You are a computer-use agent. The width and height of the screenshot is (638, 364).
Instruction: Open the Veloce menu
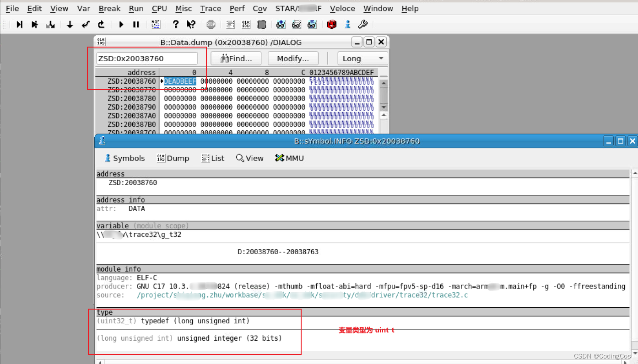pos(342,8)
